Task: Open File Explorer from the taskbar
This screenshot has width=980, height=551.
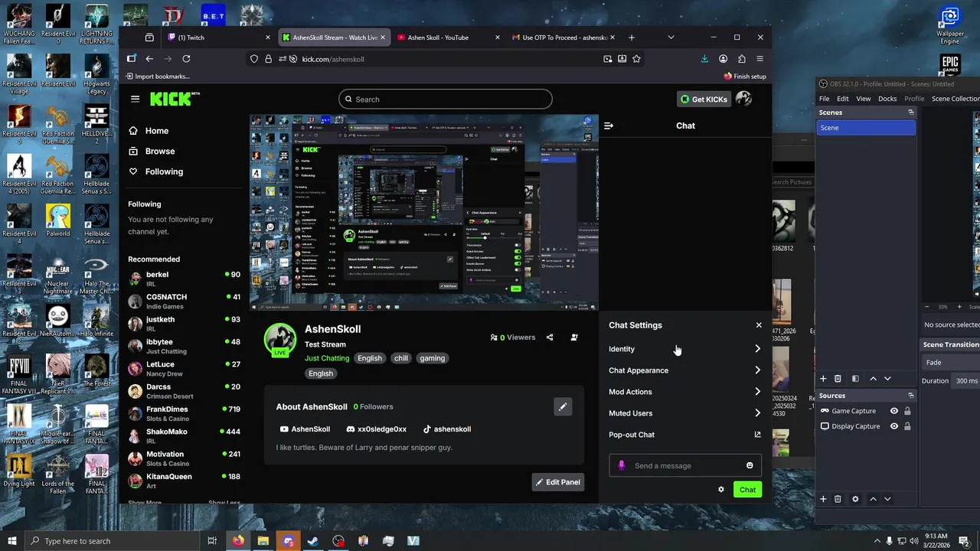Action: [x=263, y=541]
